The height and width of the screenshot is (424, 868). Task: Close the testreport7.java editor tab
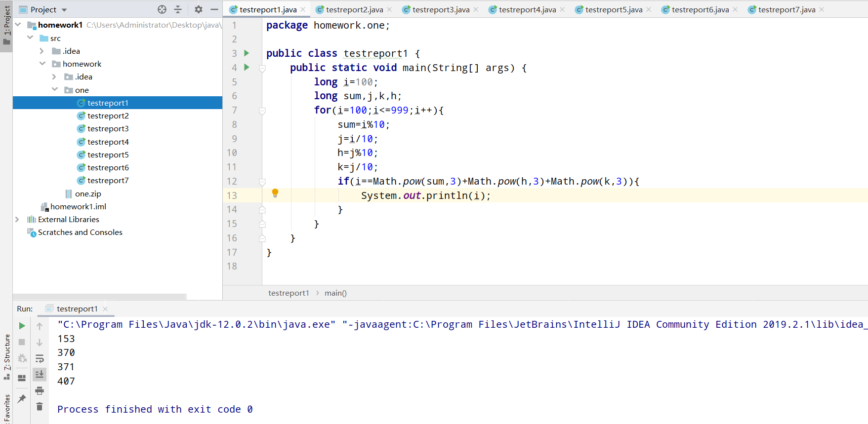click(x=822, y=9)
